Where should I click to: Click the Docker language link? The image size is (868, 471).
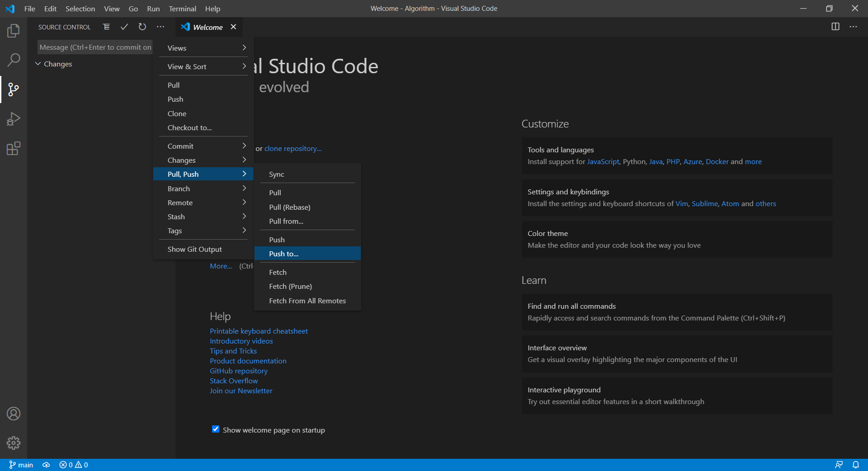click(x=717, y=161)
